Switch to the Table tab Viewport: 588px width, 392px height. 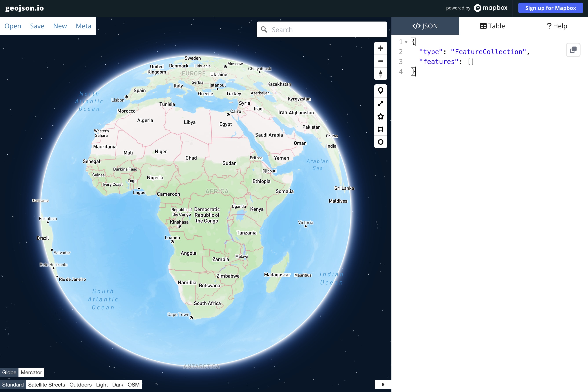tap(492, 26)
